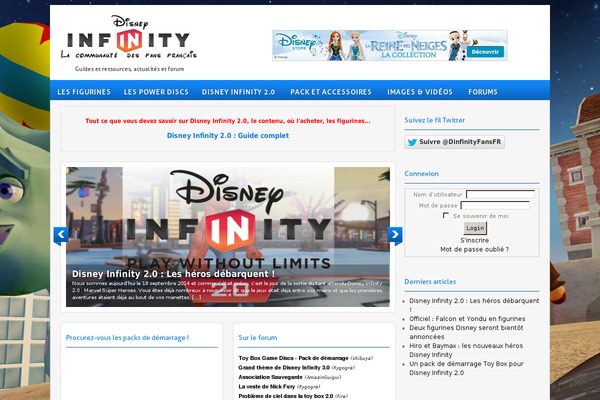Screen dimensions: 600x400
Task: Open article Falcon et Yondu en figurines
Action: (x=467, y=319)
